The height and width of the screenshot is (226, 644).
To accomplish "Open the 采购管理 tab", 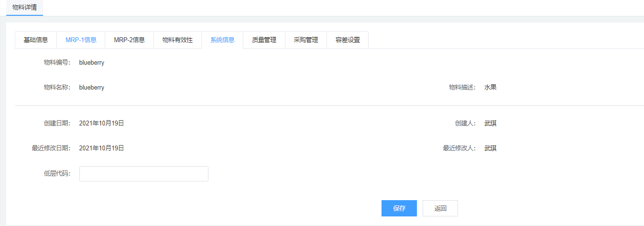I will (x=306, y=40).
